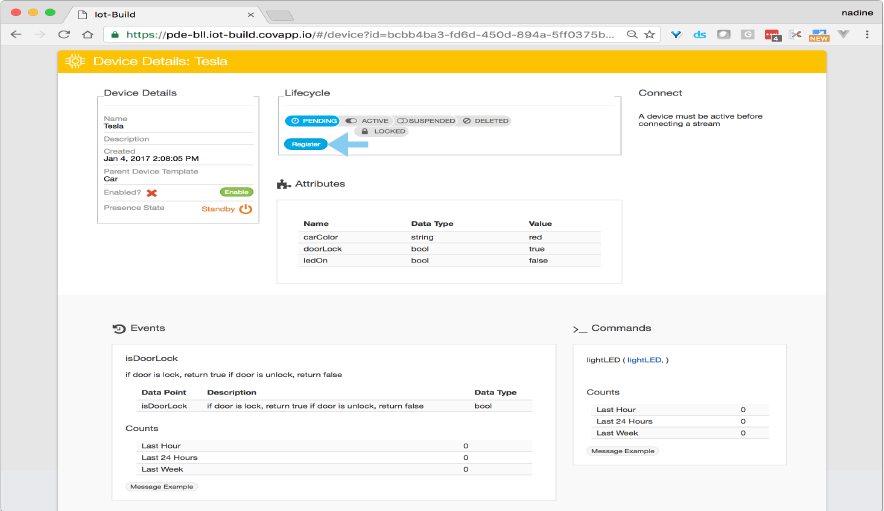Open Message Example under Events
The image size is (884, 511).
coord(162,487)
